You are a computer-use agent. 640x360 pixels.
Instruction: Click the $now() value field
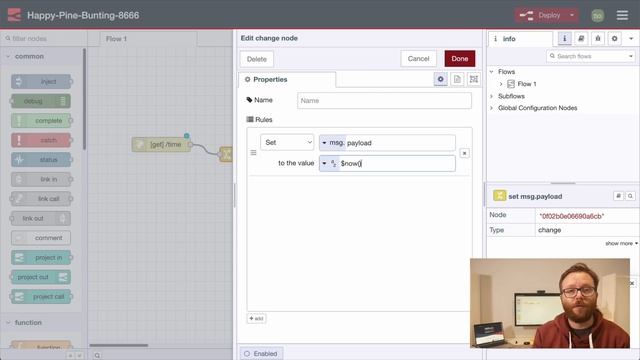coord(397,163)
